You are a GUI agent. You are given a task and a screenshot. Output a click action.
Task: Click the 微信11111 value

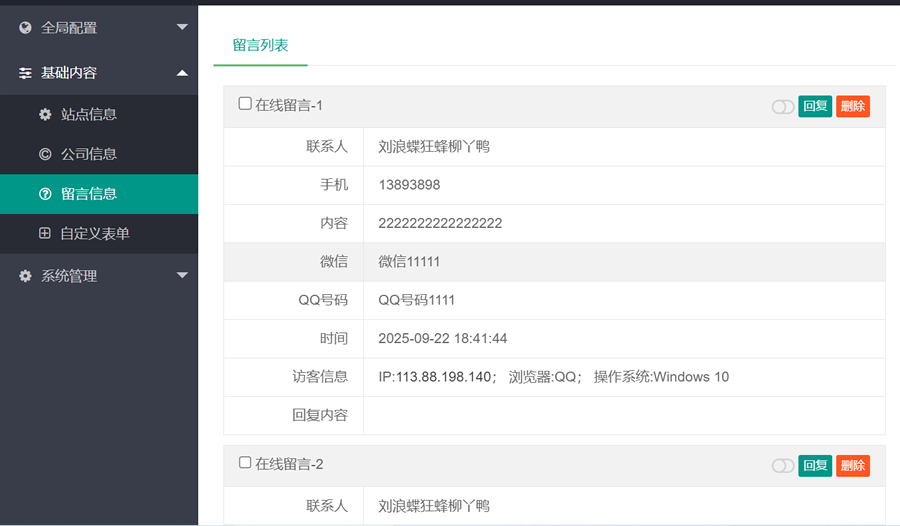[409, 262]
